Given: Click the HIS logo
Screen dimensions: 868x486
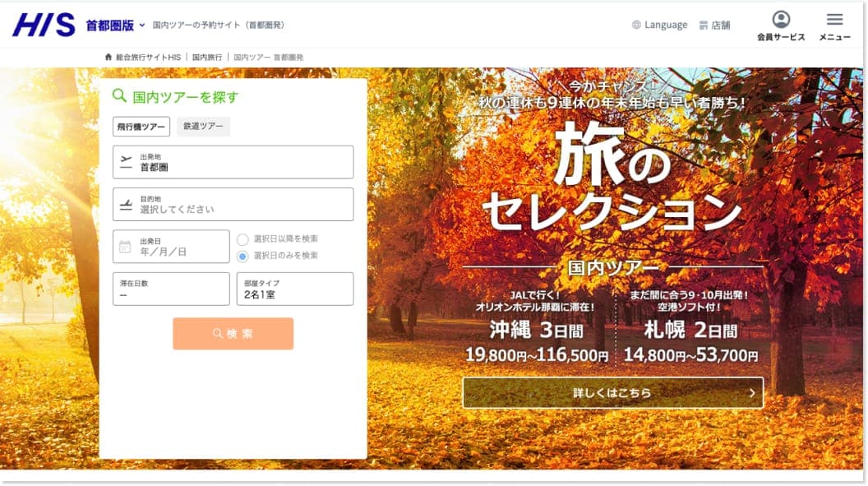Looking at the screenshot, I should pyautogui.click(x=43, y=25).
